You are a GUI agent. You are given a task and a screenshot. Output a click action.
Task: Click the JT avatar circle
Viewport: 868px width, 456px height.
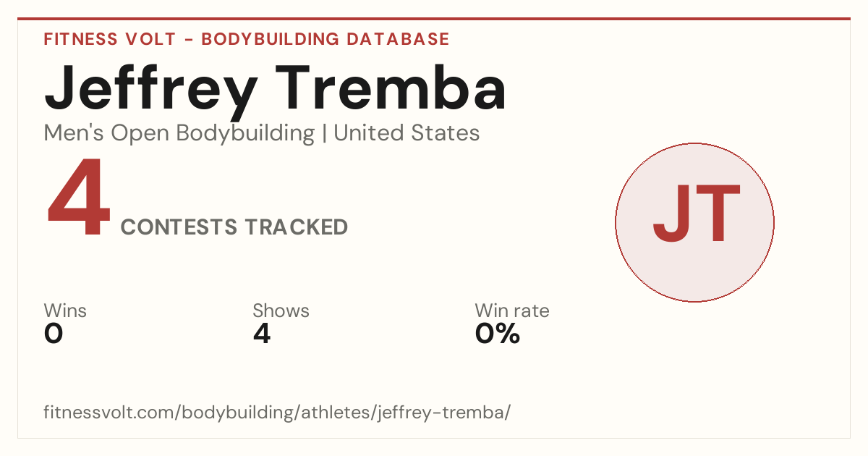point(694,222)
